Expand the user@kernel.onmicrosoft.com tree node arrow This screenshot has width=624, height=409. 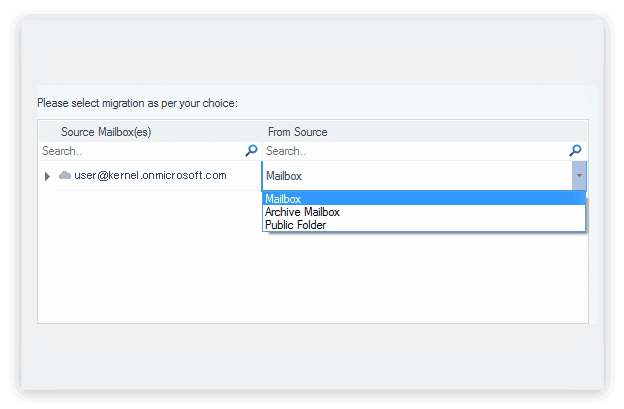coord(47,176)
